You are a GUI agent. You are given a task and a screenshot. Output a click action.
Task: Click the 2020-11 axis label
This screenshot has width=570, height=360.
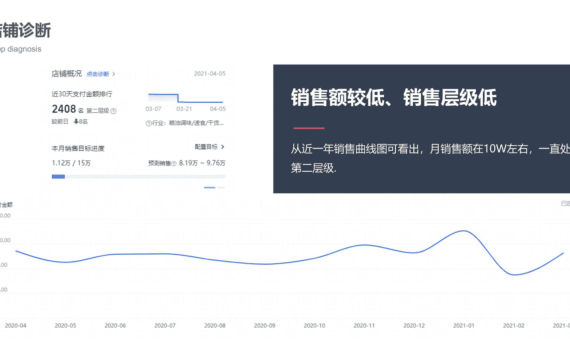pyautogui.click(x=364, y=325)
